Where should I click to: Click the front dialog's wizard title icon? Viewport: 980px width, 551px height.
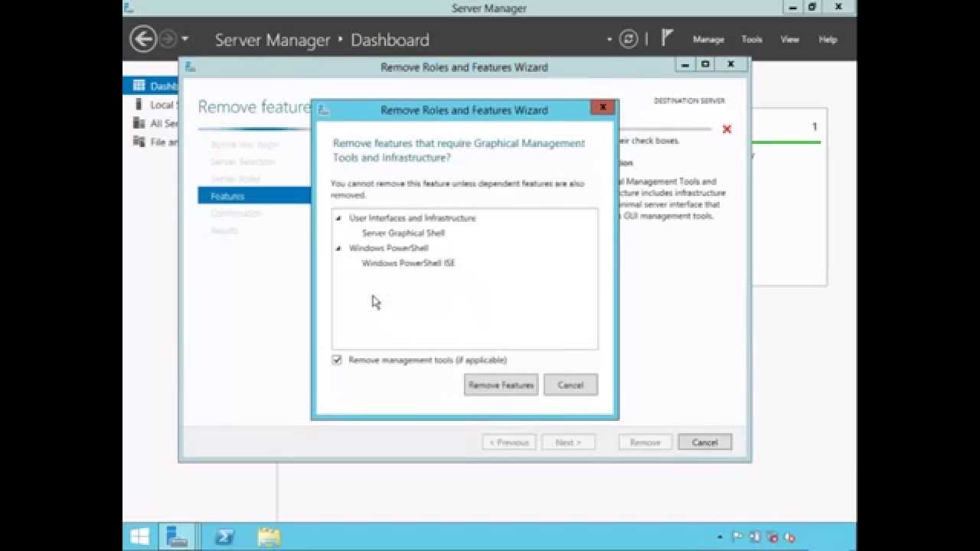(323, 110)
